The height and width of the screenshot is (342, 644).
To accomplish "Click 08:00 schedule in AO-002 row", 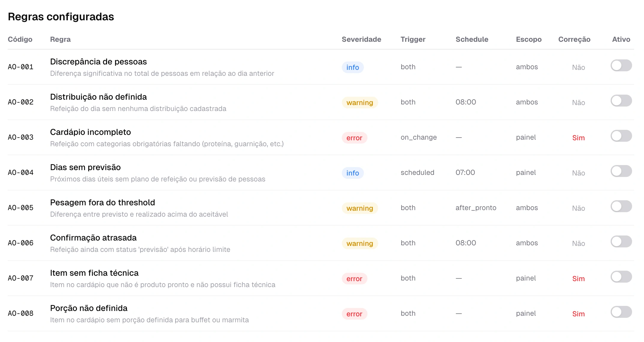I will coord(466,102).
